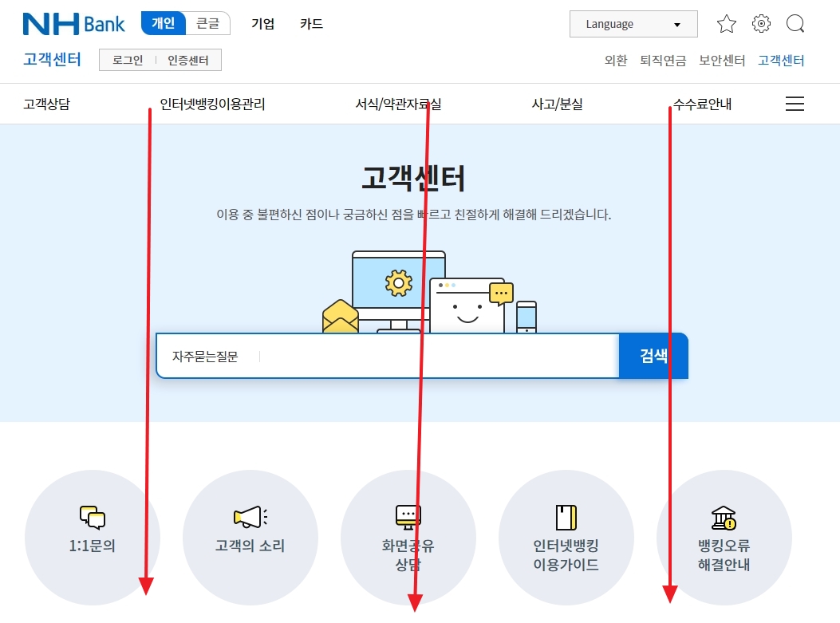The height and width of the screenshot is (623, 840).
Task: Open the 보안센터 security center link
Action: coord(722,60)
